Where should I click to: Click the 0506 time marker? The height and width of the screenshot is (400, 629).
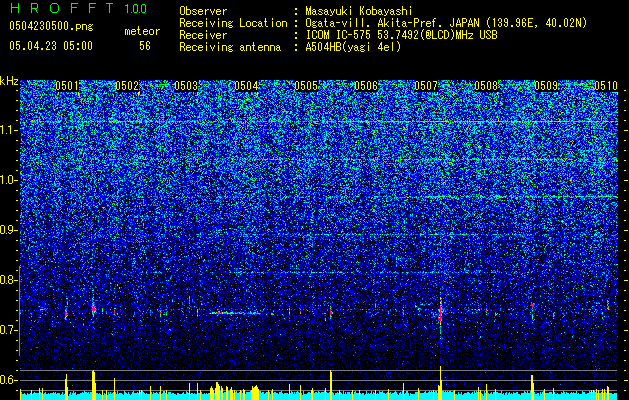366,86
